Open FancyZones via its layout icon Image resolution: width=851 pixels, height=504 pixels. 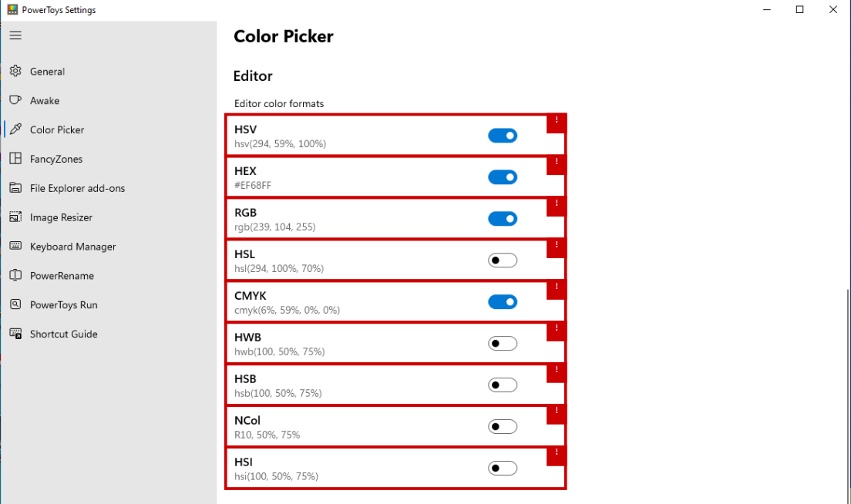pos(16,159)
